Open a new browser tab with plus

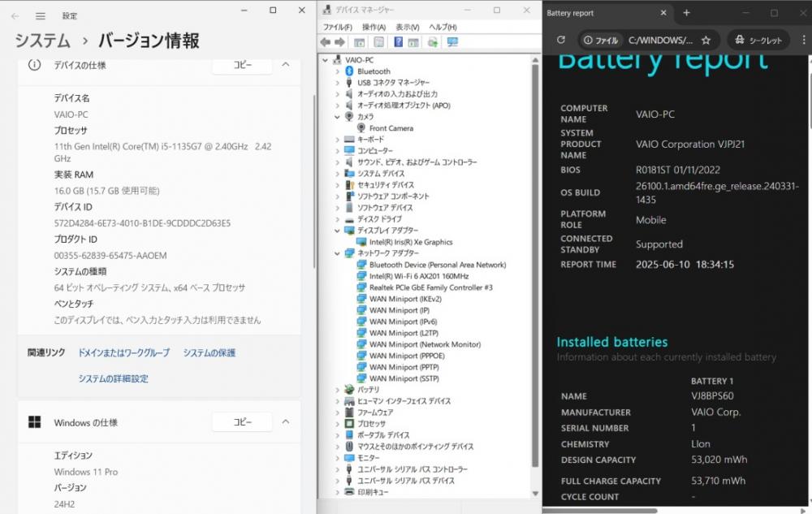click(687, 13)
